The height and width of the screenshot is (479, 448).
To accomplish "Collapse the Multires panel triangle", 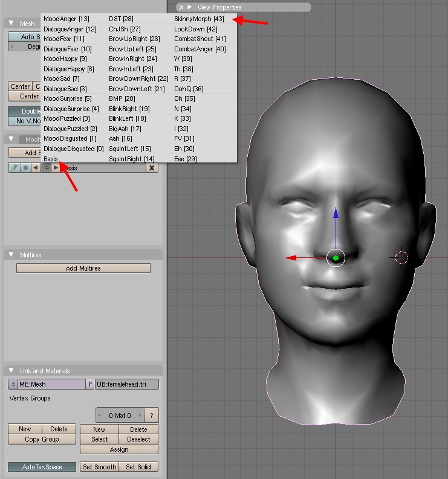I will (11, 255).
